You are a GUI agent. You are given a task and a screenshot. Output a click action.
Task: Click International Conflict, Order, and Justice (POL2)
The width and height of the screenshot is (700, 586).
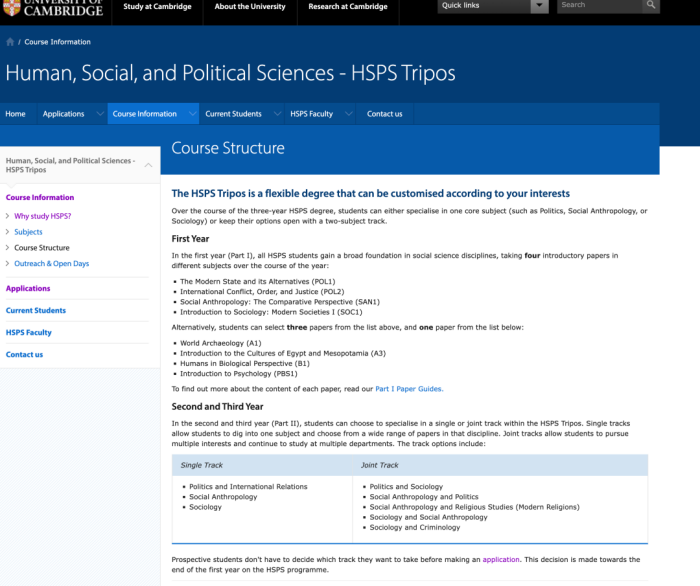[x=262, y=292]
